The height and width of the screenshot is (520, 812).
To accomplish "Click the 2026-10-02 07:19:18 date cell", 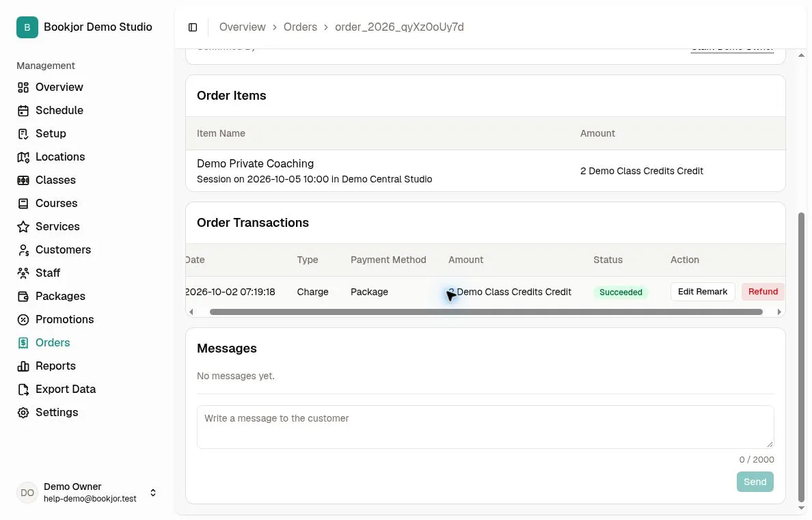I will point(230,292).
